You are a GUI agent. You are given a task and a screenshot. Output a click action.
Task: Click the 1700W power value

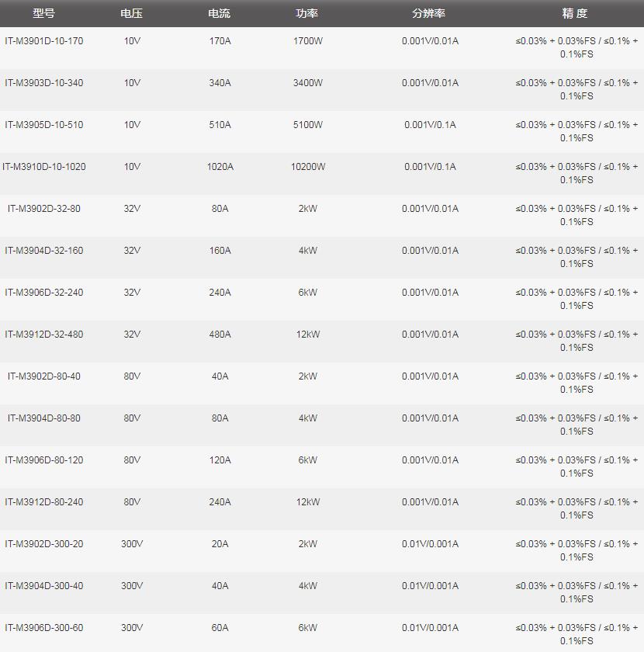click(x=308, y=41)
